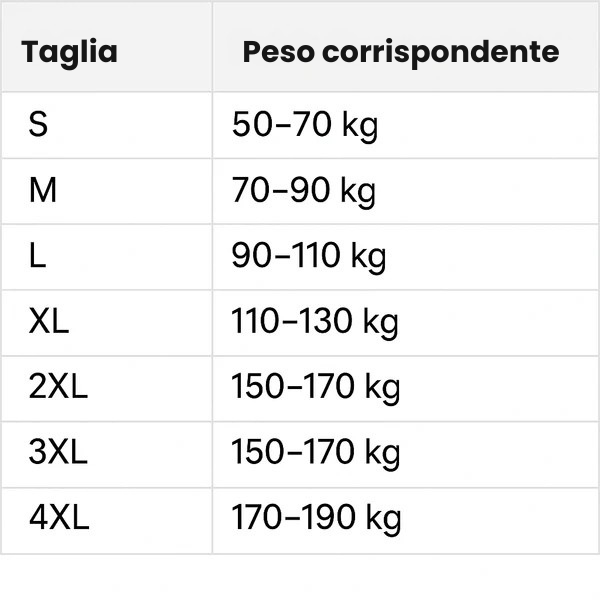This screenshot has width=600, height=600.
Task: Click the weight value in the 2XL row
Action: click(315, 387)
